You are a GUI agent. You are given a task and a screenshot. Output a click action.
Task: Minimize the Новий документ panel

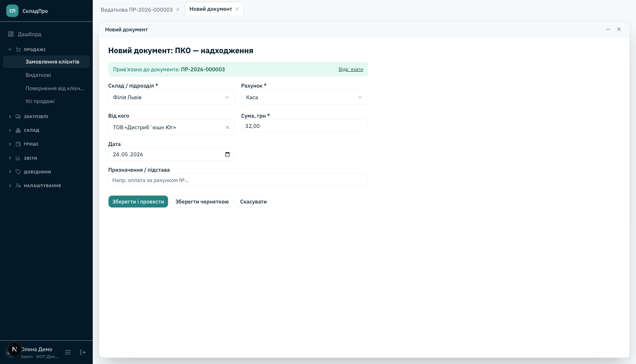pyautogui.click(x=608, y=29)
